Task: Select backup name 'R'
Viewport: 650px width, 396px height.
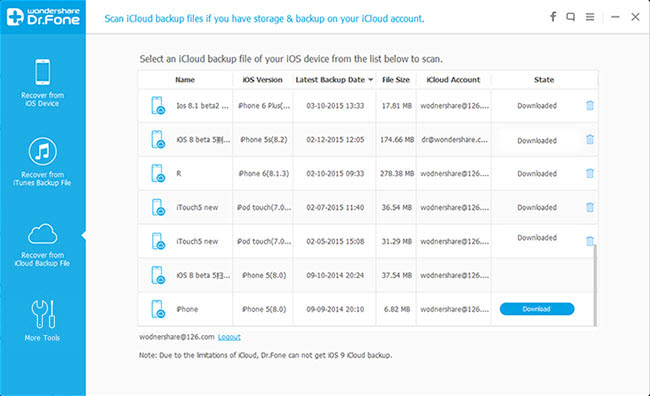Action: (x=179, y=173)
